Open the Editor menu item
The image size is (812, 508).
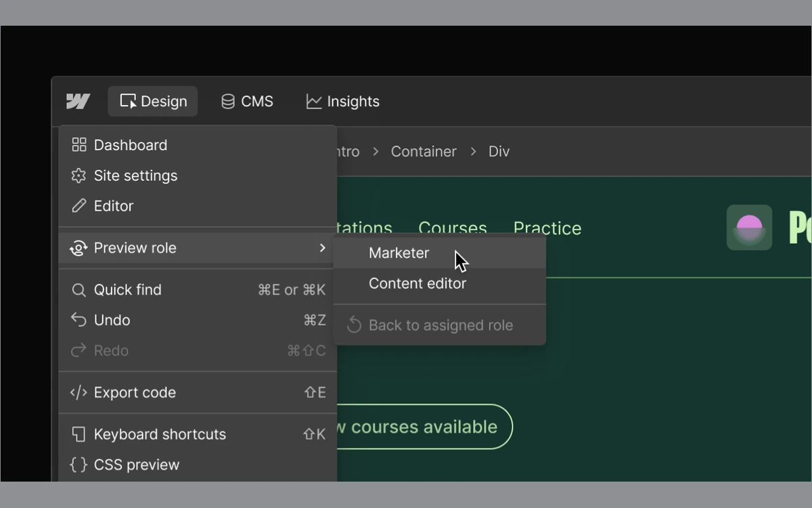(198, 206)
